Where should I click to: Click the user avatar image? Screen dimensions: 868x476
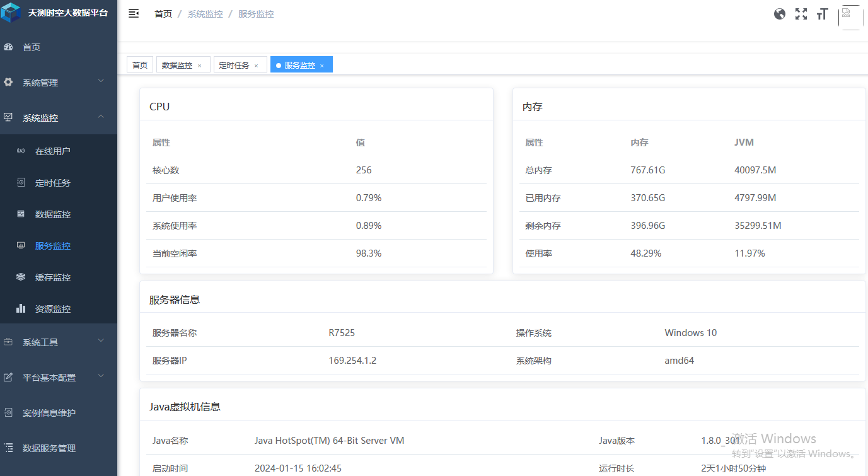[x=850, y=16]
